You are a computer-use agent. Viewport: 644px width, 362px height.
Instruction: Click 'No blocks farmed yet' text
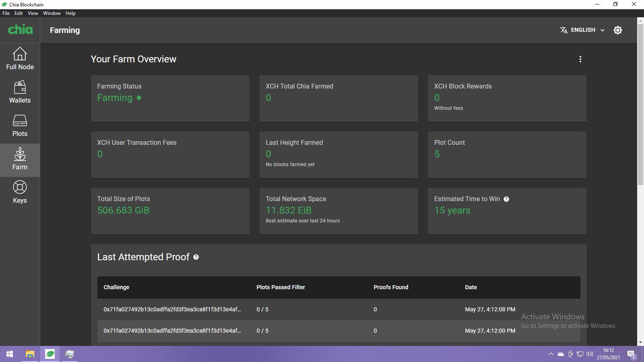coord(290,165)
